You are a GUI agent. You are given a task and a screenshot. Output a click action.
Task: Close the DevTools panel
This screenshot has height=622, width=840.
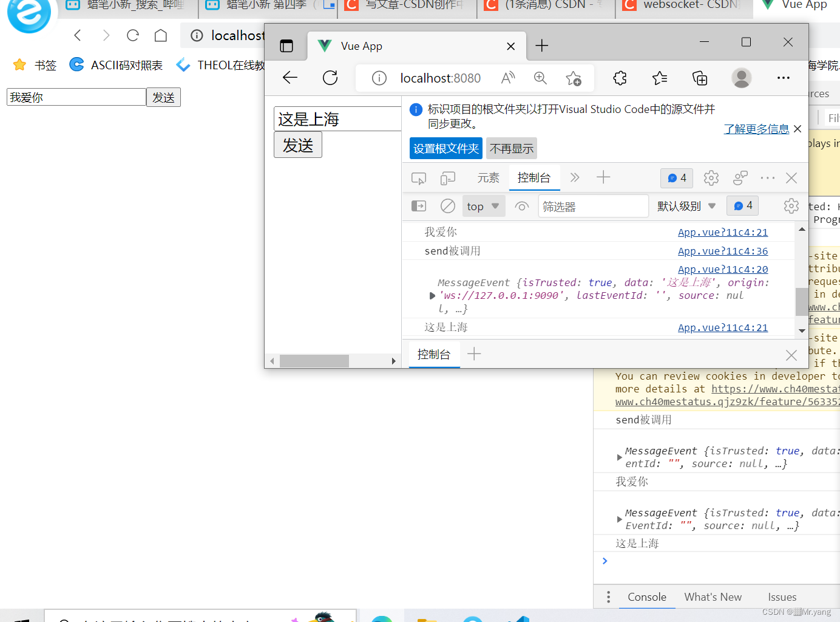coord(791,178)
